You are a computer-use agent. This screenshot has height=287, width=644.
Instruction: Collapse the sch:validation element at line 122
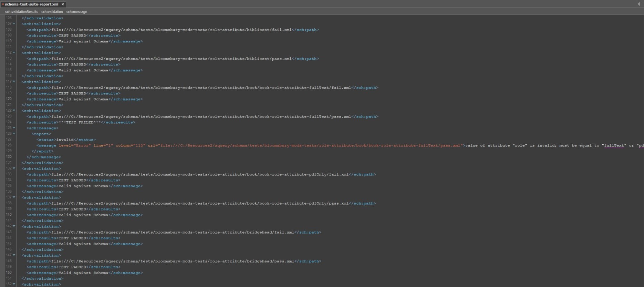(x=14, y=111)
